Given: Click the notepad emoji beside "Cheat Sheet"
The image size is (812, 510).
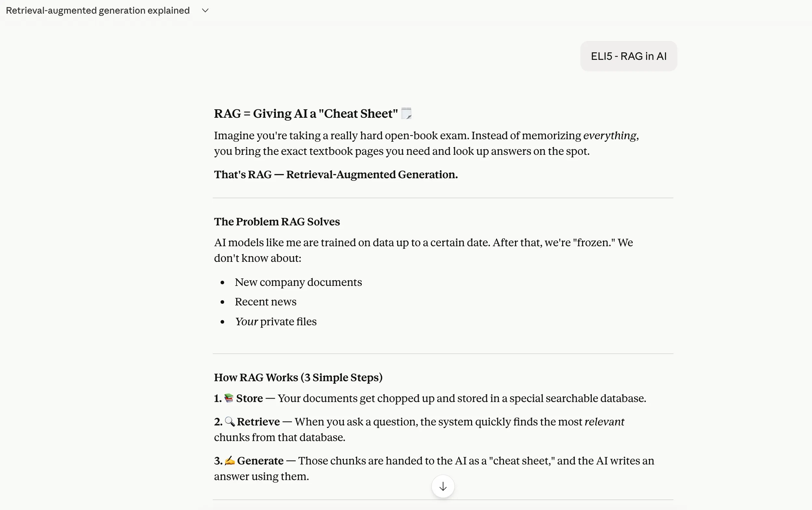Looking at the screenshot, I should (406, 113).
